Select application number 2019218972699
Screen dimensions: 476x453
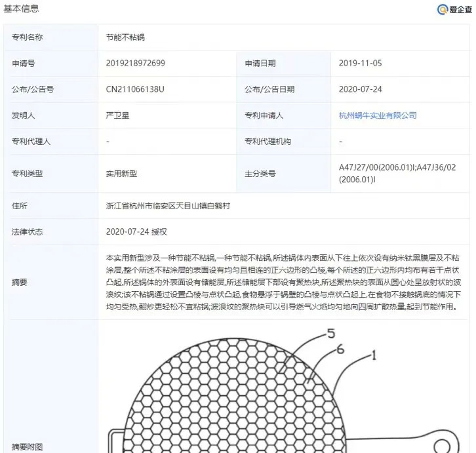[x=136, y=63]
